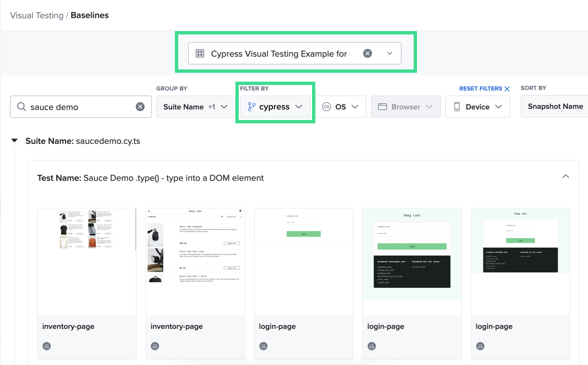Viewport: 588px width, 365px height.
Task: Clear the sauce demo search text
Action: pyautogui.click(x=140, y=107)
